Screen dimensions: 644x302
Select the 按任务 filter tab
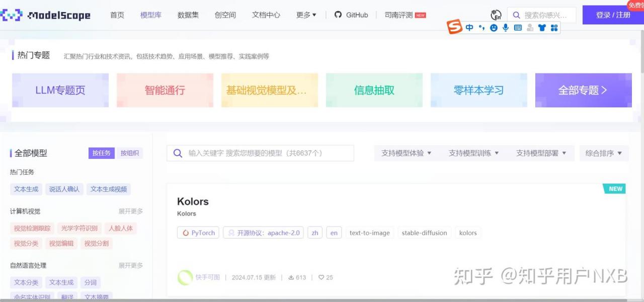coord(101,153)
